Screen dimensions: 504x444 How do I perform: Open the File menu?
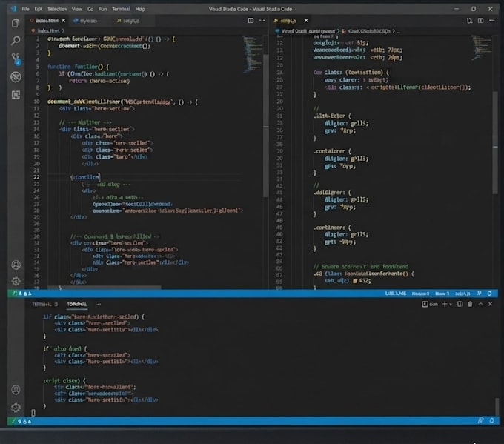25,9
